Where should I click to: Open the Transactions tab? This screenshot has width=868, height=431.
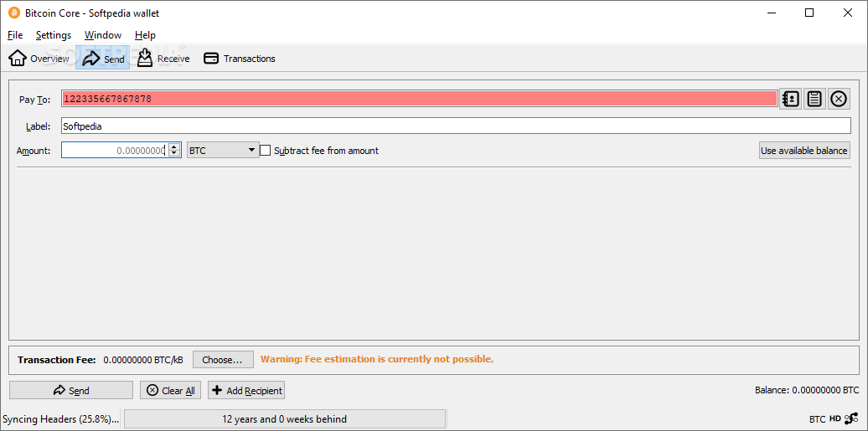point(239,58)
